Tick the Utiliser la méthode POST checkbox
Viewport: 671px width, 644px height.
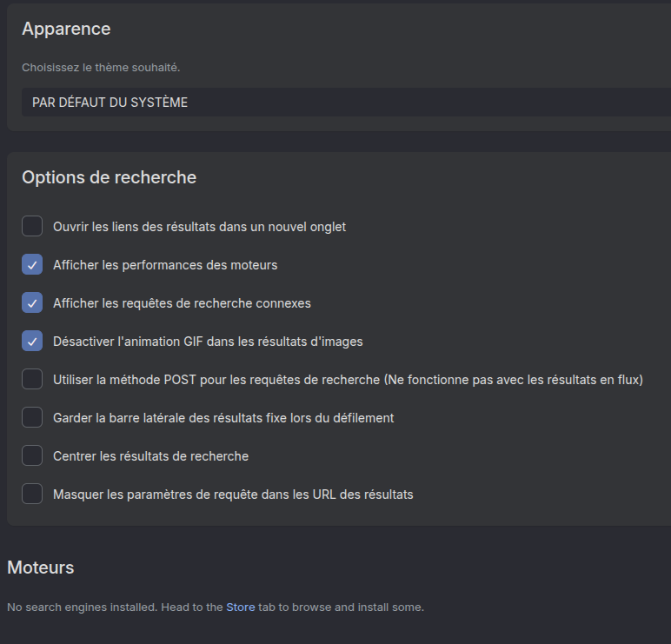(32, 379)
